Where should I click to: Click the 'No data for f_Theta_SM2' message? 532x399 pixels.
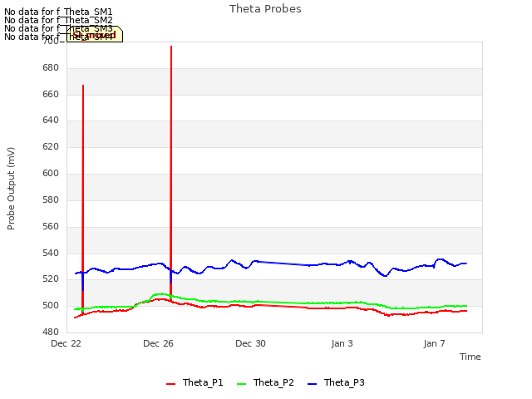click(x=58, y=20)
